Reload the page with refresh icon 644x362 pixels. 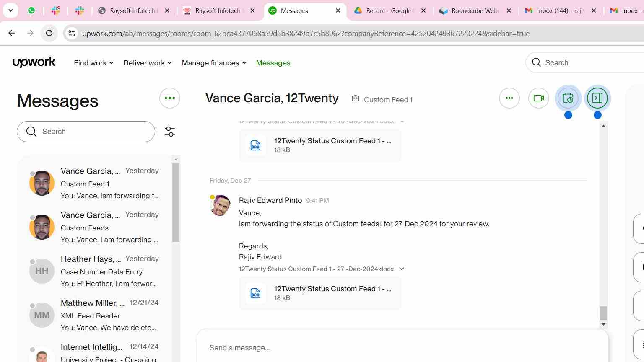pyautogui.click(x=49, y=33)
